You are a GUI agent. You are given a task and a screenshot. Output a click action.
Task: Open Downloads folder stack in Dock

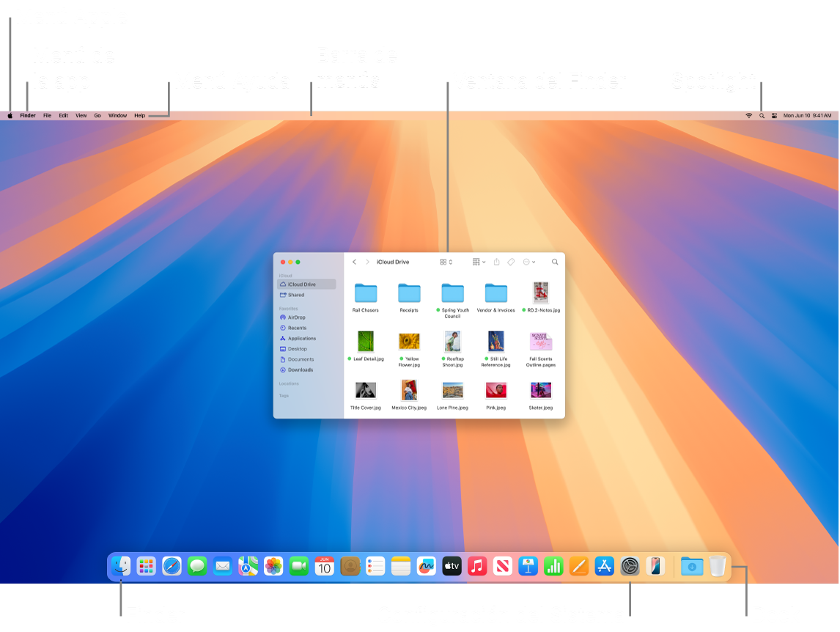pos(692,566)
